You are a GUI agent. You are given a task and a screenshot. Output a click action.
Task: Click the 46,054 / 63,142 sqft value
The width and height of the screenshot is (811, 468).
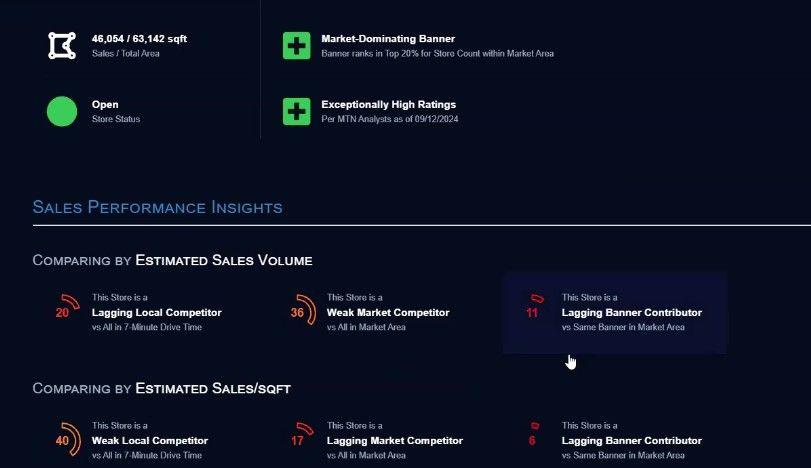pos(139,39)
